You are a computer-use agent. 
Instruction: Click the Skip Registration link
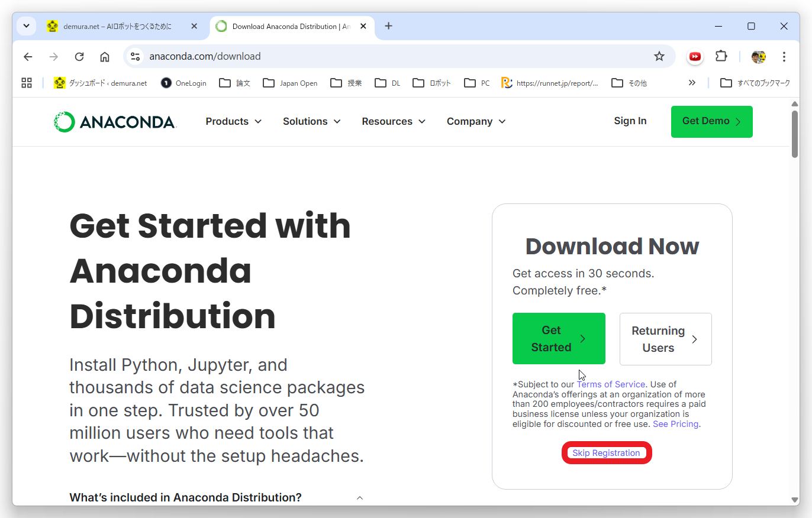[x=606, y=453]
